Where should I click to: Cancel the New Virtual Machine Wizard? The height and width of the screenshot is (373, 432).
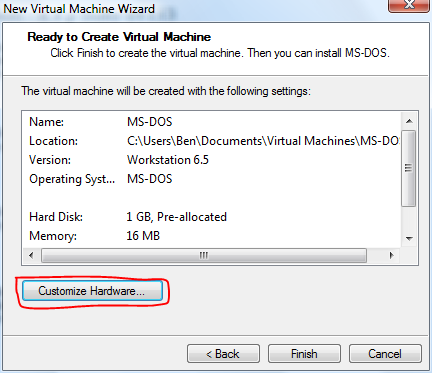click(x=385, y=354)
